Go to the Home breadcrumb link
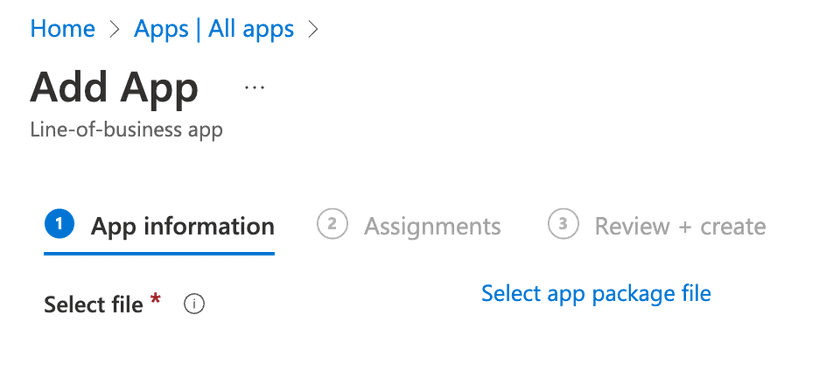This screenshot has width=840, height=371. 63,29
